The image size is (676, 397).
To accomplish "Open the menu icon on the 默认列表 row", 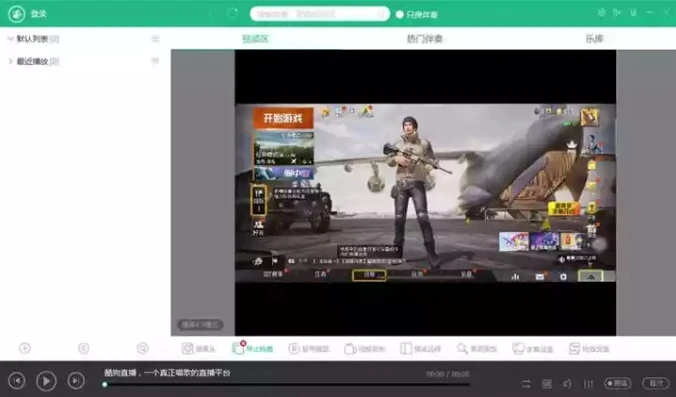I will pos(155,39).
